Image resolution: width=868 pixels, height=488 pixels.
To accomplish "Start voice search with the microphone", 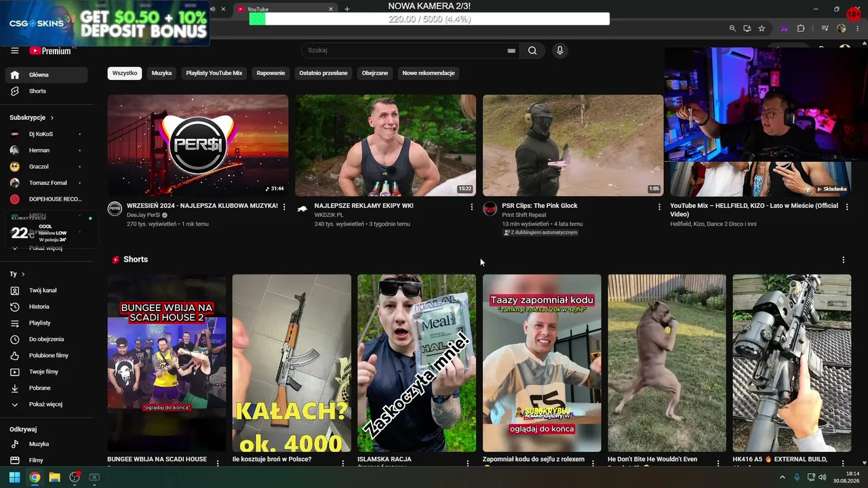I will point(559,50).
